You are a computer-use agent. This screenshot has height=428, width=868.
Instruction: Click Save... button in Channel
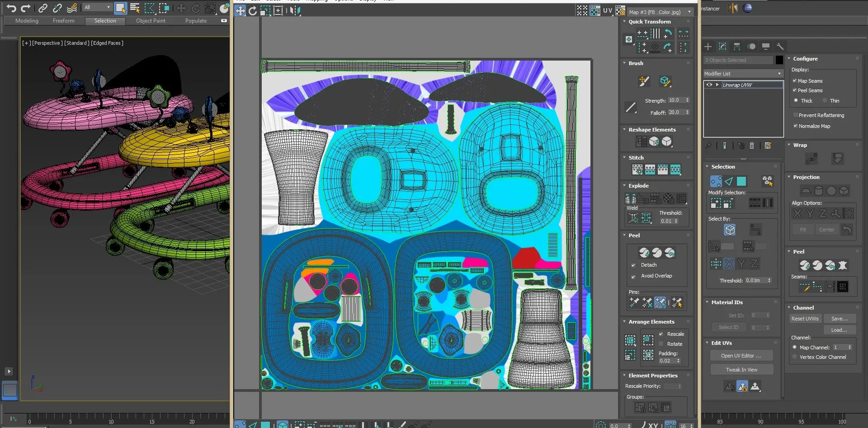coord(839,319)
